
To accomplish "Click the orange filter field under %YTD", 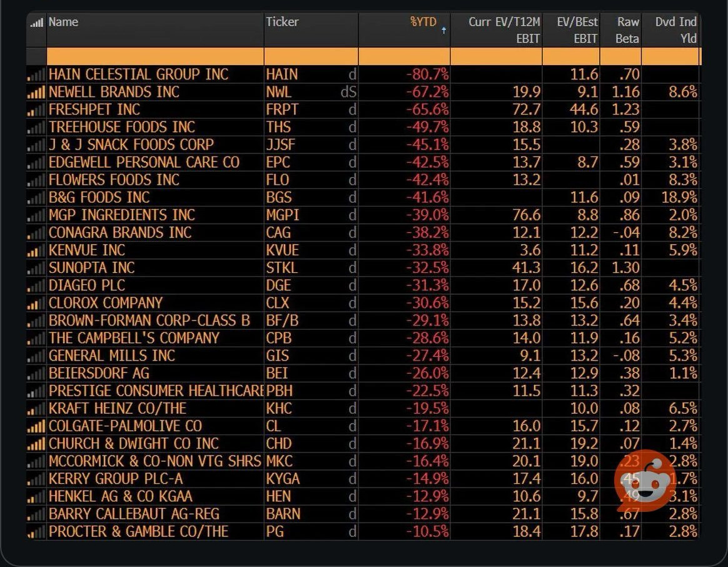I will click(x=404, y=56).
